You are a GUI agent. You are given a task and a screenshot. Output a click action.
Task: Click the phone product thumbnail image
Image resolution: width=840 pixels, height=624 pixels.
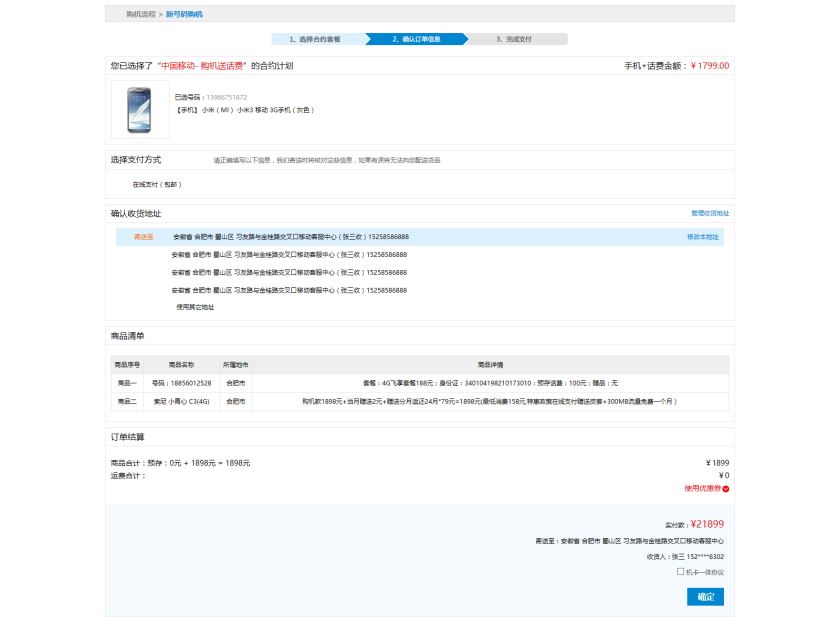[140, 110]
